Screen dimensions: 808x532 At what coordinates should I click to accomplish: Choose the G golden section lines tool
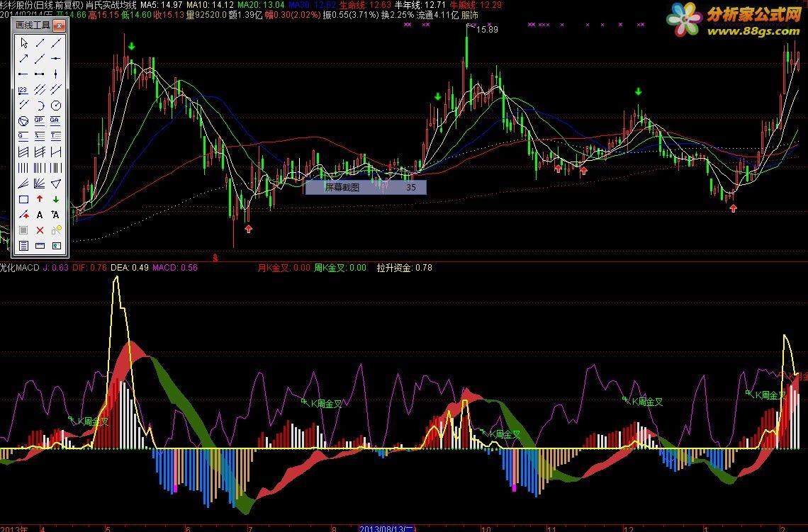tap(23, 137)
